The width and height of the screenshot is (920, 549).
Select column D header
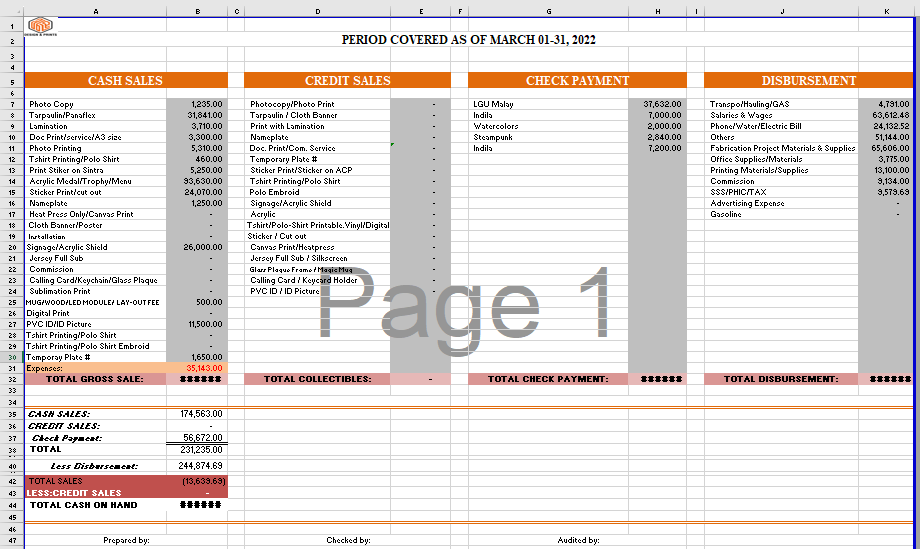coord(317,11)
